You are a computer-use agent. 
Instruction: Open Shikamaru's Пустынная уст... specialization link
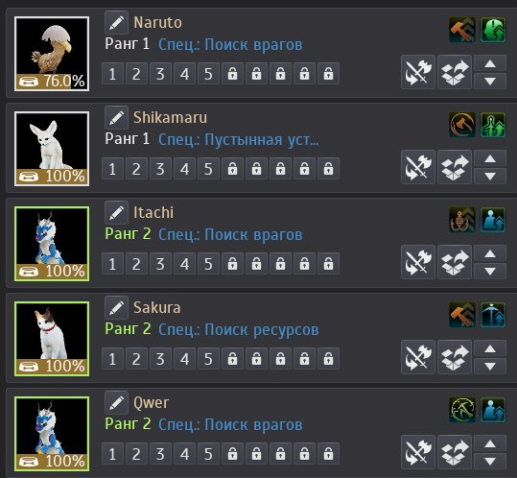(x=238, y=139)
